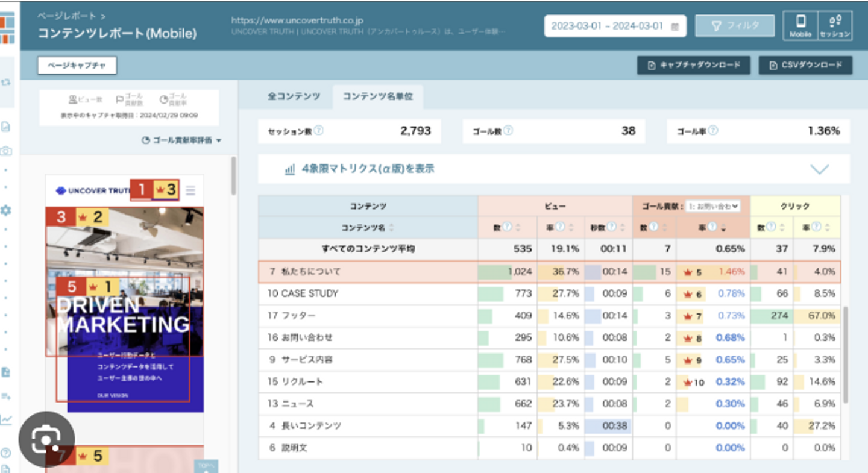The width and height of the screenshot is (868, 473).
Task: Click the ページキャプチャ button
Action: pyautogui.click(x=77, y=65)
